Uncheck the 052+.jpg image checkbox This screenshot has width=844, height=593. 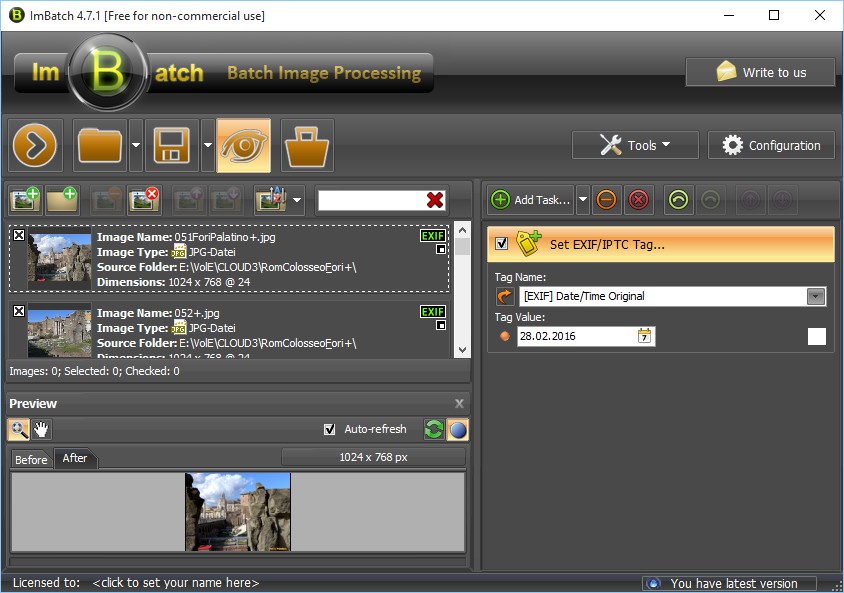pos(19,311)
